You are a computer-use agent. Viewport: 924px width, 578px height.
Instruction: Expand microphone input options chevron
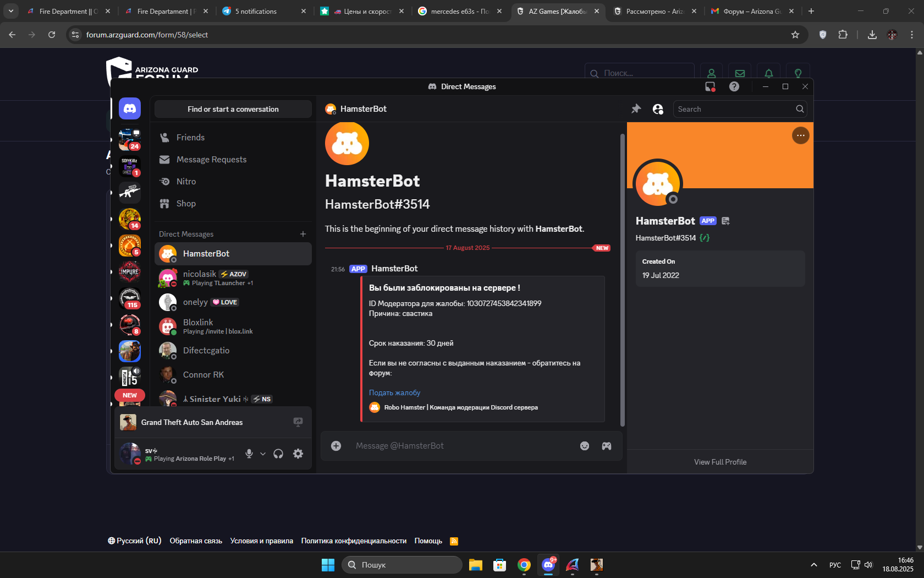pos(263,454)
